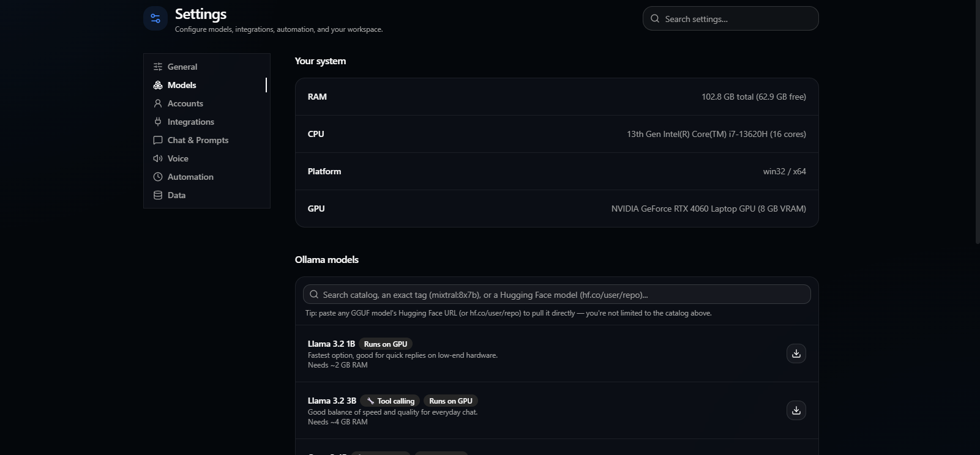Screen dimensions: 980x455
Task: Click the Settings sliders logo icon
Action: [155, 18]
